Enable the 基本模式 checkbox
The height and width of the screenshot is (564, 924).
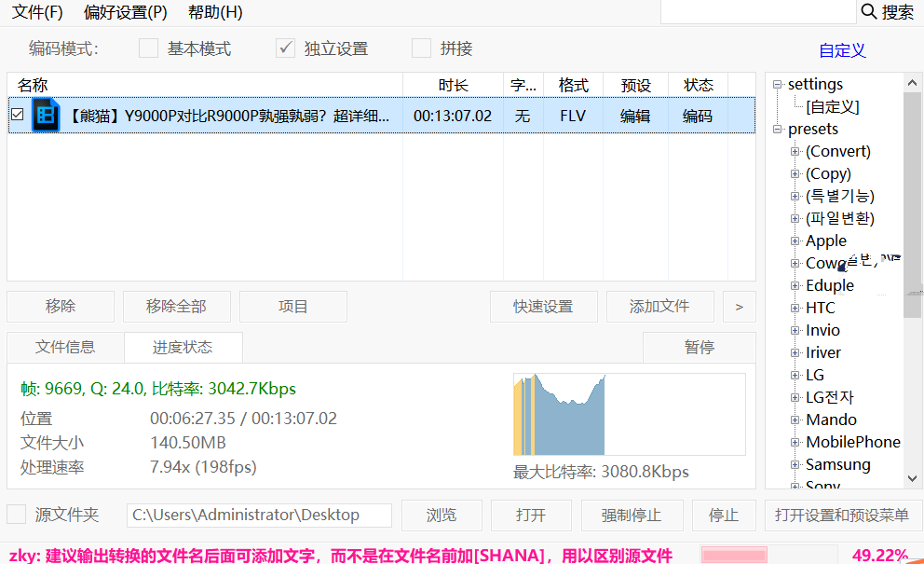point(148,48)
